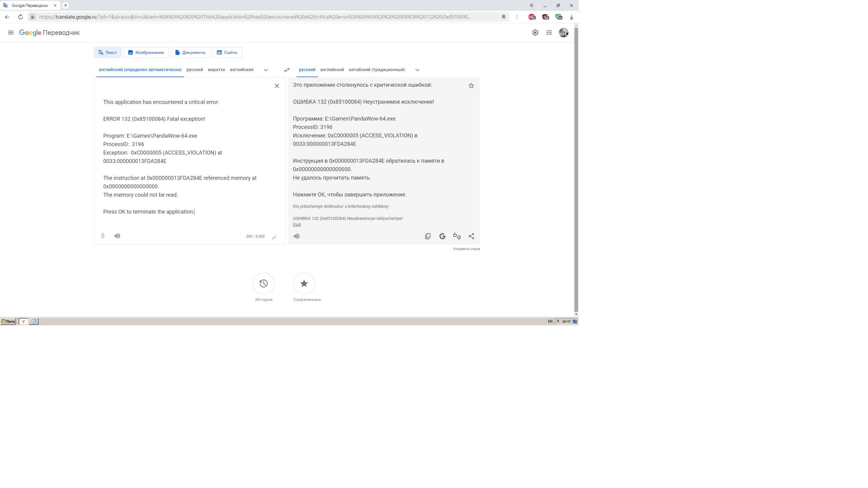Select auto-detected English source language tab
The height and width of the screenshot is (488, 868).
[x=140, y=70]
